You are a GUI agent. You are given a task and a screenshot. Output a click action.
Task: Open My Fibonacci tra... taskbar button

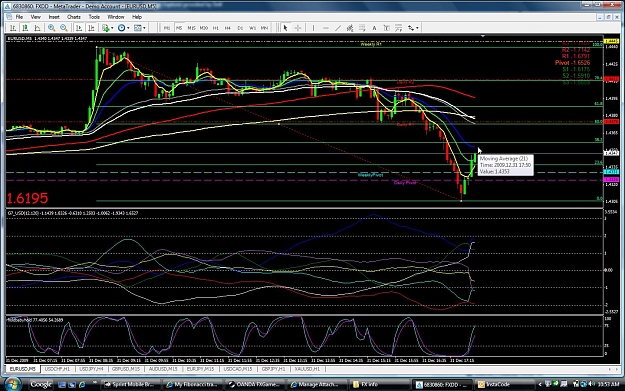tap(193, 385)
